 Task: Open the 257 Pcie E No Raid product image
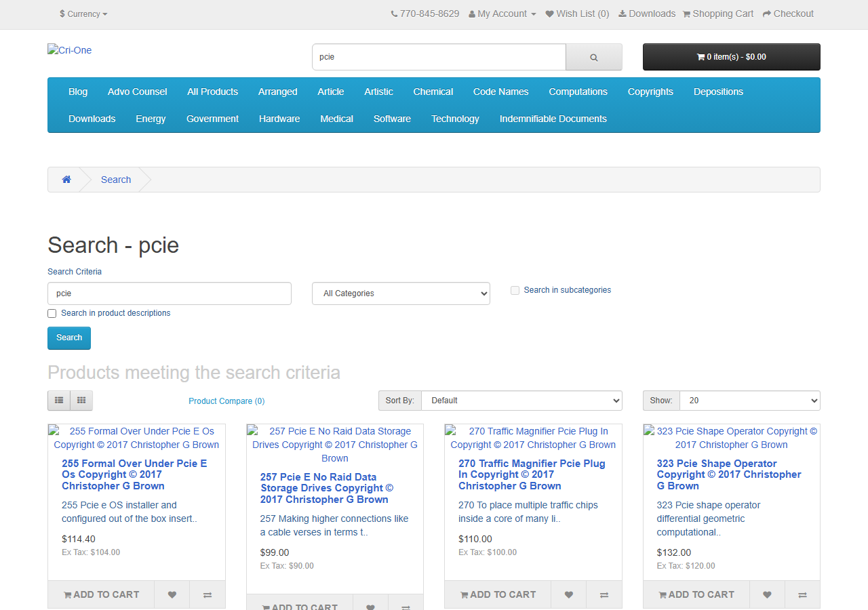click(x=335, y=445)
